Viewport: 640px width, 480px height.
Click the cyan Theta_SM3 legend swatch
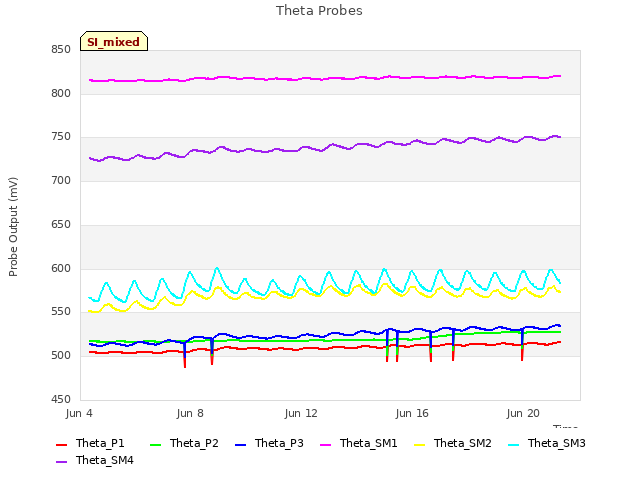pos(513,444)
